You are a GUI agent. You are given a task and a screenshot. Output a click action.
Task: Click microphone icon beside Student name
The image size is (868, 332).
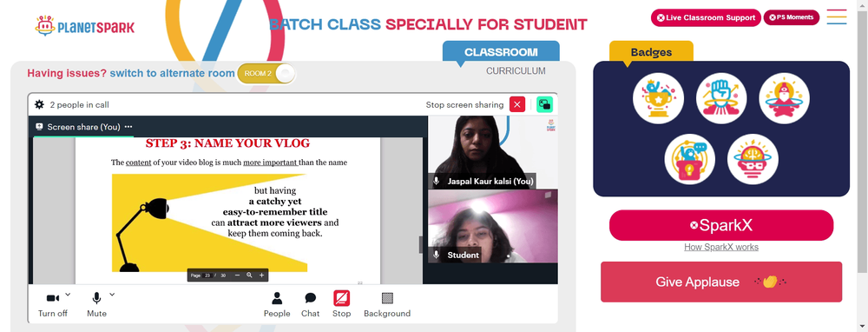[x=437, y=255]
